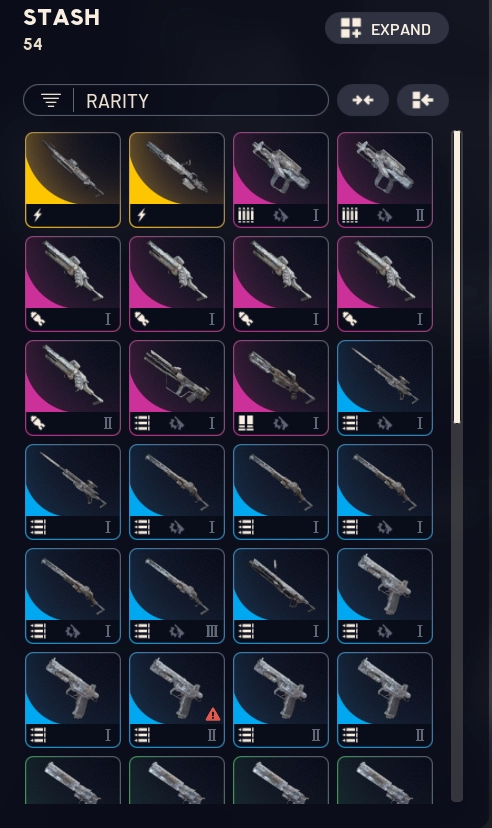Click the sort filter lines icon
The height and width of the screenshot is (828, 492).
pyautogui.click(x=51, y=100)
